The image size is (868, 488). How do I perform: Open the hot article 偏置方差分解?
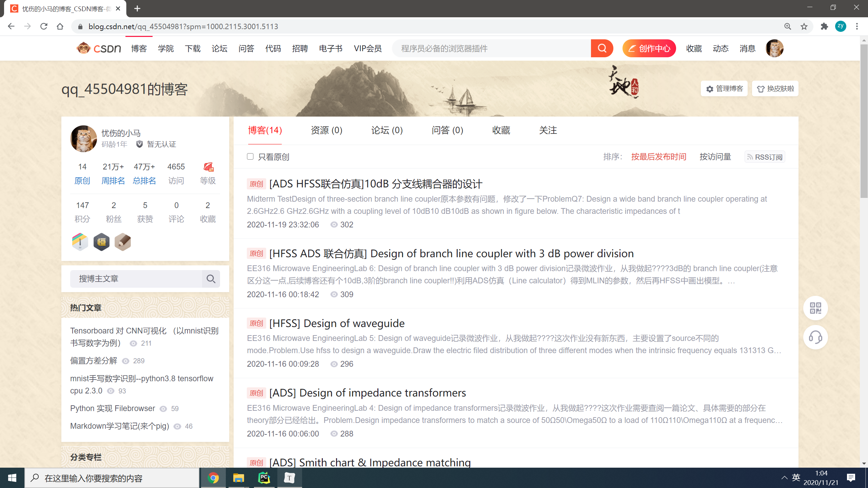click(94, 361)
